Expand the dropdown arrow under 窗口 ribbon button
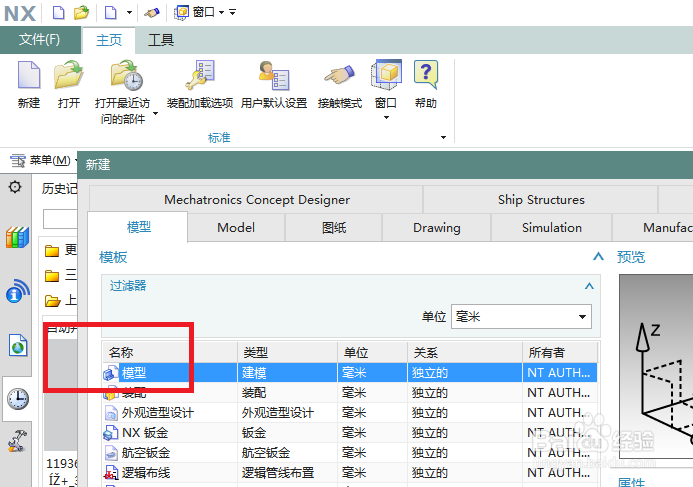The height and width of the screenshot is (487, 693). point(386,118)
